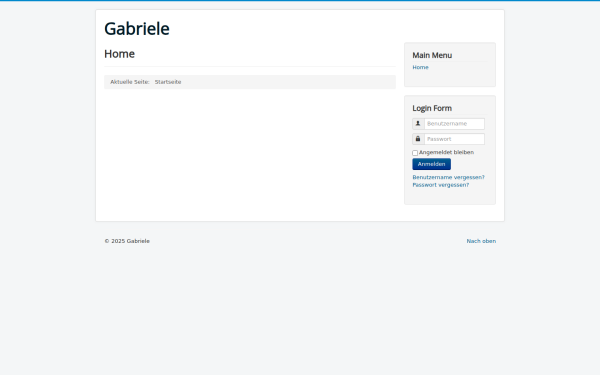This screenshot has height=375, width=600.
Task: Open the Passwort vergessen? link
Action: click(x=440, y=185)
